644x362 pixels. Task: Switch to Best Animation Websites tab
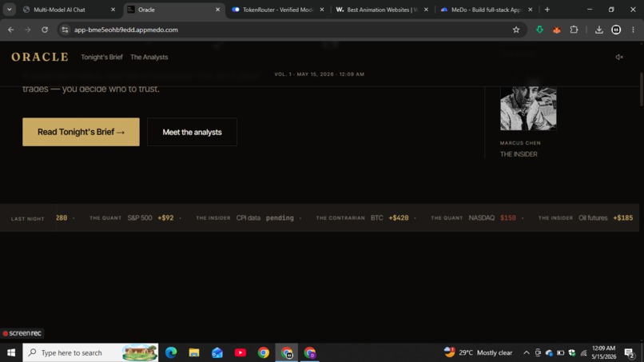click(382, 10)
